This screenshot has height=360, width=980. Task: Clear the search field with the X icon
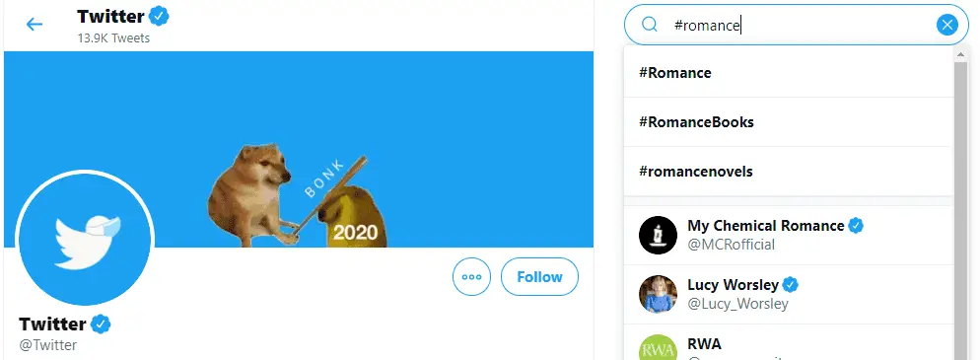click(x=946, y=25)
